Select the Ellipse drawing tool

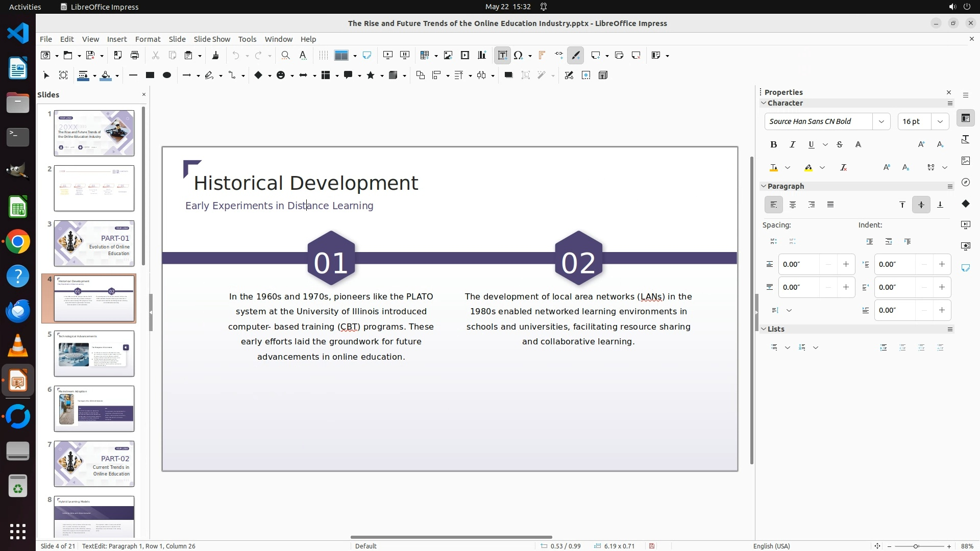tap(166, 75)
